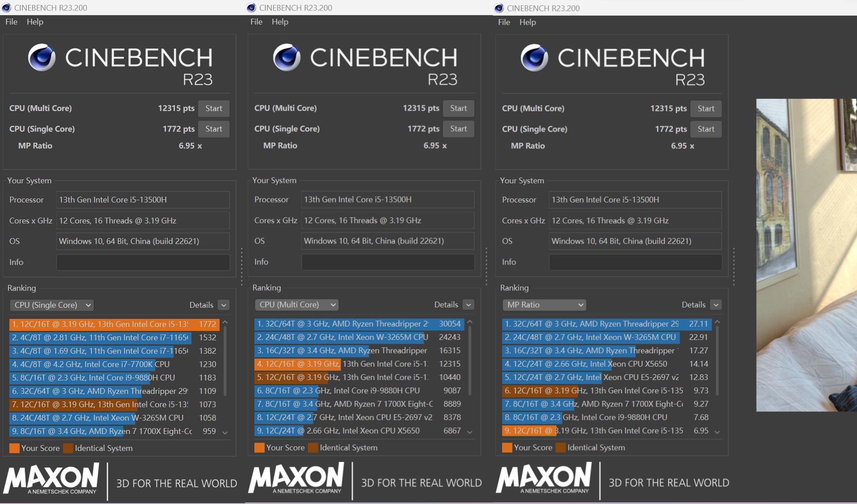Click the Maxon logo in the right window

[544, 478]
